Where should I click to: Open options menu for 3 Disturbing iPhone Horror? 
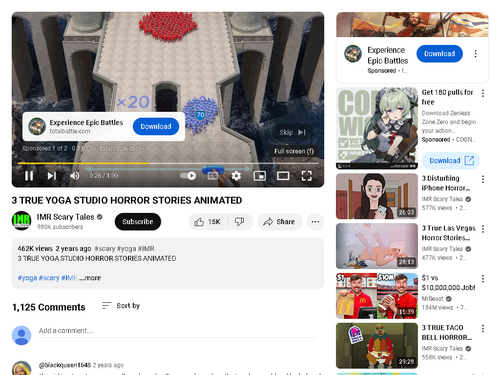pyautogui.click(x=483, y=179)
